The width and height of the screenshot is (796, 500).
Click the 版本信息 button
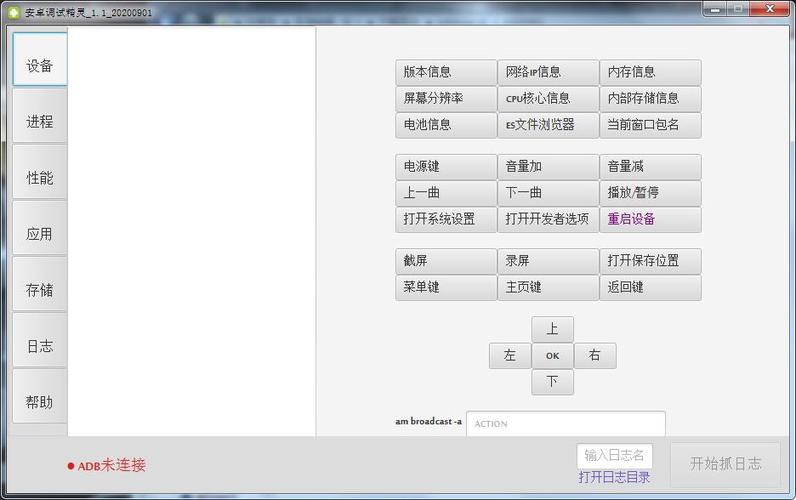click(446, 72)
